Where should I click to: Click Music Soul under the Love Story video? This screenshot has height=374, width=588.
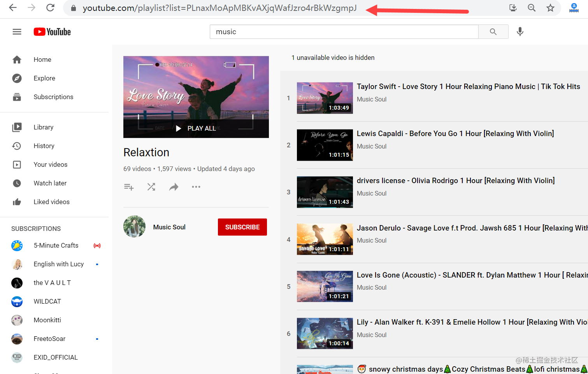pos(372,99)
